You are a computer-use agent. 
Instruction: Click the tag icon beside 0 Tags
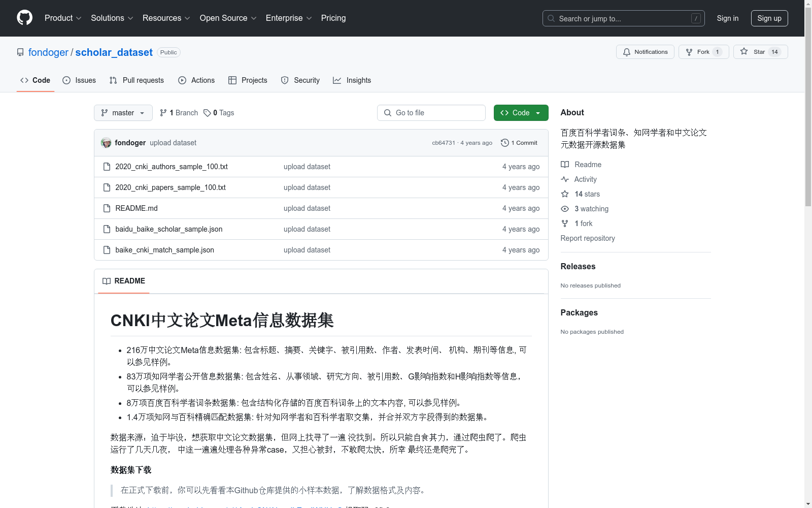coord(207,113)
